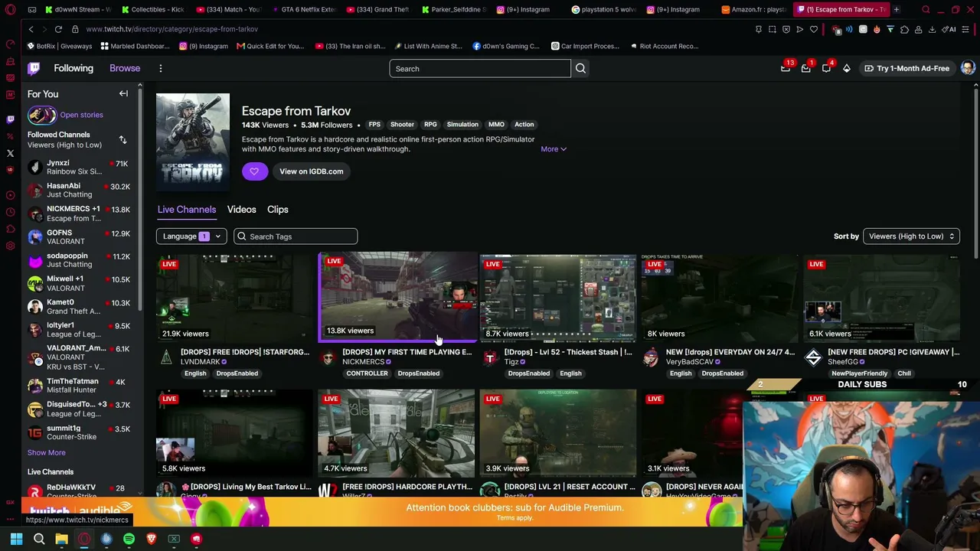Select the RPG tag
Viewport: 980px width, 551px height.
(430, 125)
